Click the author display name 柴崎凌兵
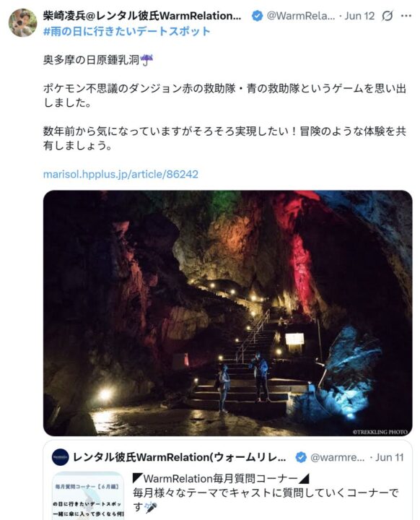Image resolution: width=420 pixels, height=520 pixels. [142, 16]
